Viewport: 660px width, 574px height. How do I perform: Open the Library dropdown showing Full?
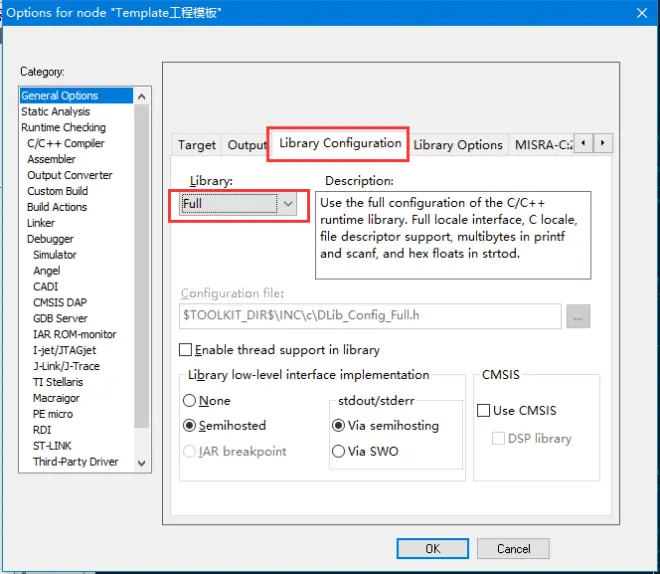(x=238, y=204)
